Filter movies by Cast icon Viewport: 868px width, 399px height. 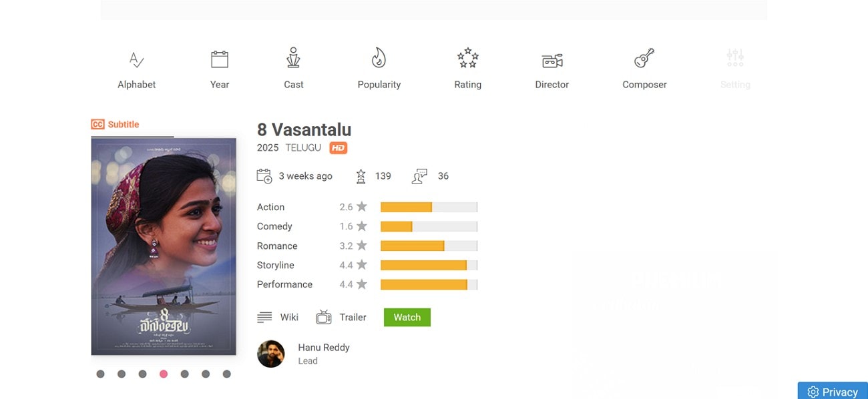tap(293, 59)
